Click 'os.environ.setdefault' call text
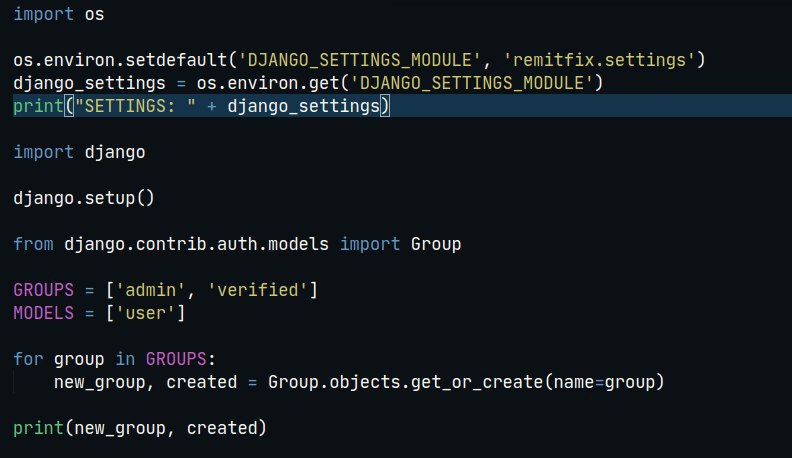792x458 pixels. point(120,60)
